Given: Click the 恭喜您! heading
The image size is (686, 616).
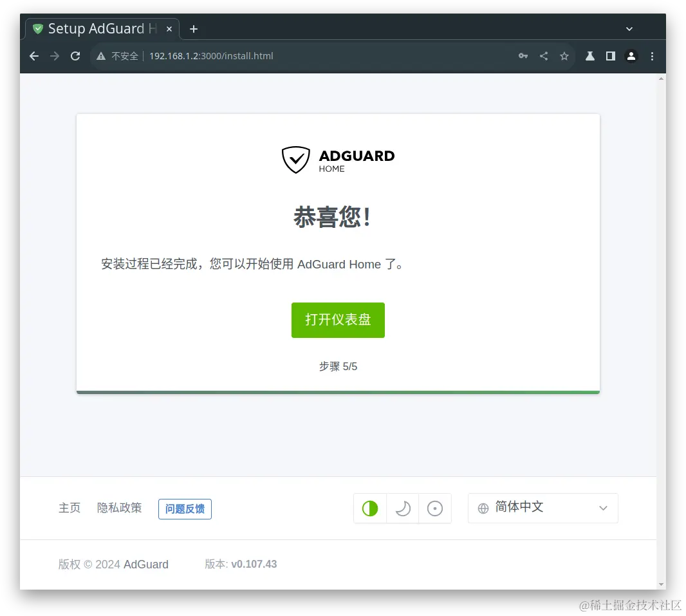Looking at the screenshot, I should tap(332, 217).
